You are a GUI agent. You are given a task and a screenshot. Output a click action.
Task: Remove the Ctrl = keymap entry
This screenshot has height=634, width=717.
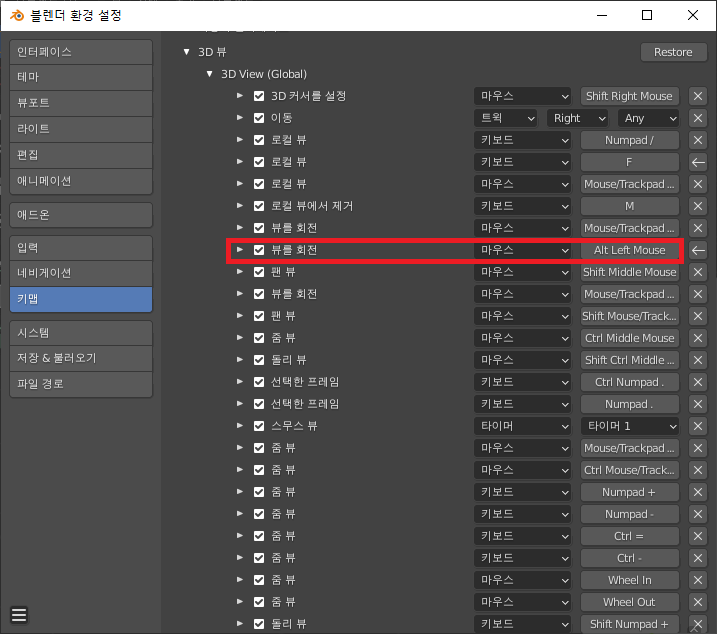point(698,536)
